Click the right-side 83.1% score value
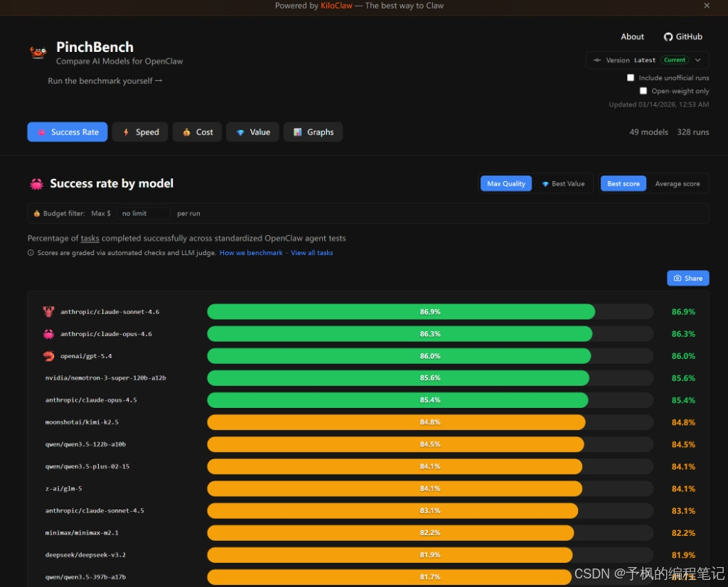Viewport: 728px width, 587px height. pyautogui.click(x=683, y=511)
